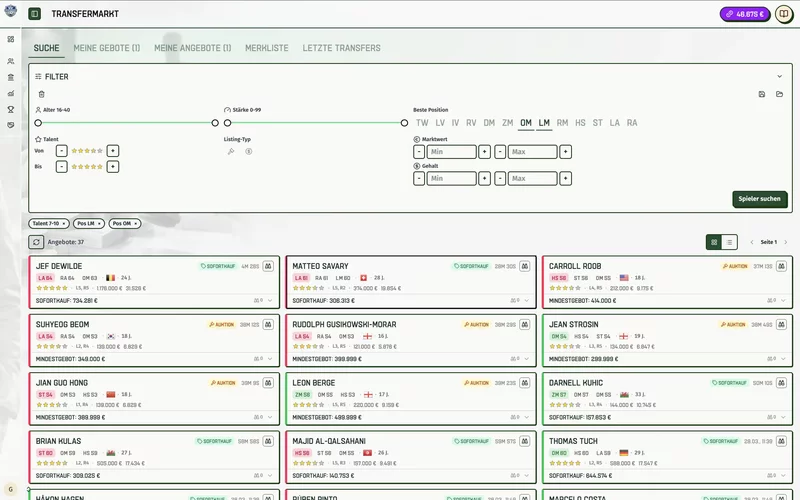The width and height of the screenshot is (800, 500).
Task: Enable the ST position filter
Action: pyautogui.click(x=597, y=123)
